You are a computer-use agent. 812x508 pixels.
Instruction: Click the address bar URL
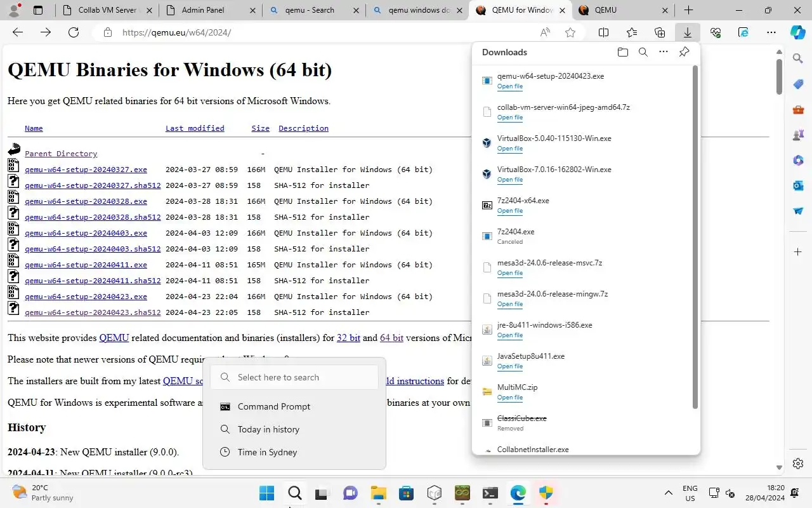(176, 32)
